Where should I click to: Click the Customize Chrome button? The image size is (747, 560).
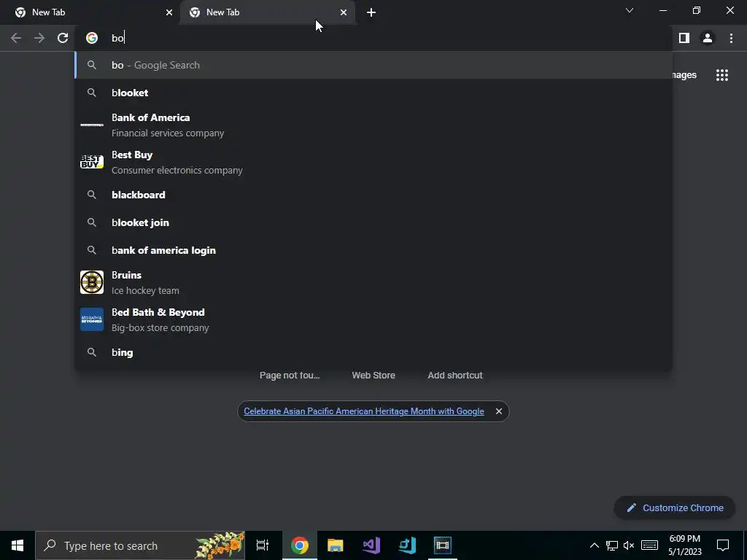[675, 507]
